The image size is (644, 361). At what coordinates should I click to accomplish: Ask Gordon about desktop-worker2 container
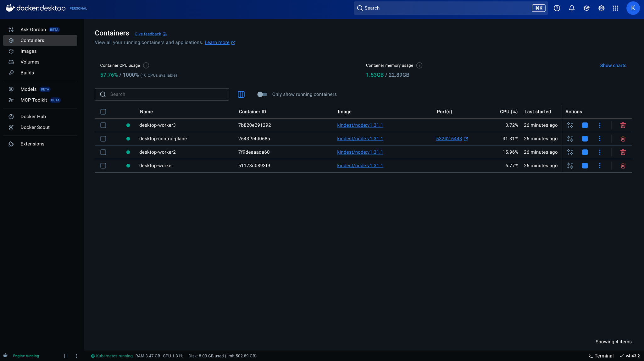[x=570, y=152]
